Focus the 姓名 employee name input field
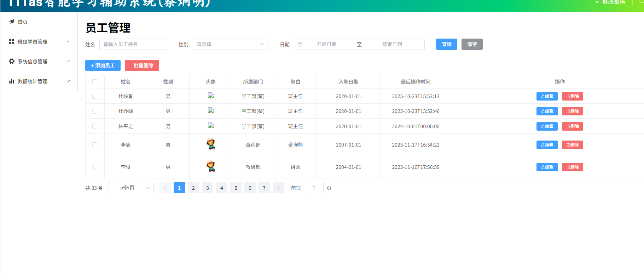Image resolution: width=644 pixels, height=274 pixels. pyautogui.click(x=133, y=44)
